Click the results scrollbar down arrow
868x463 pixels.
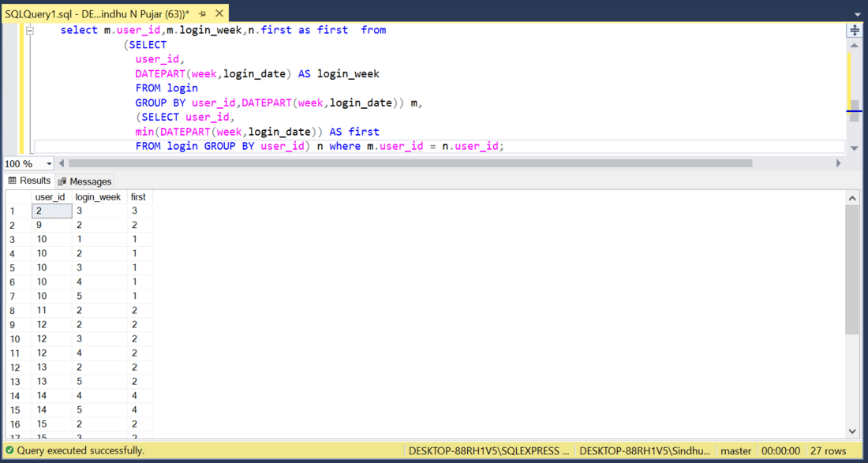tap(852, 431)
